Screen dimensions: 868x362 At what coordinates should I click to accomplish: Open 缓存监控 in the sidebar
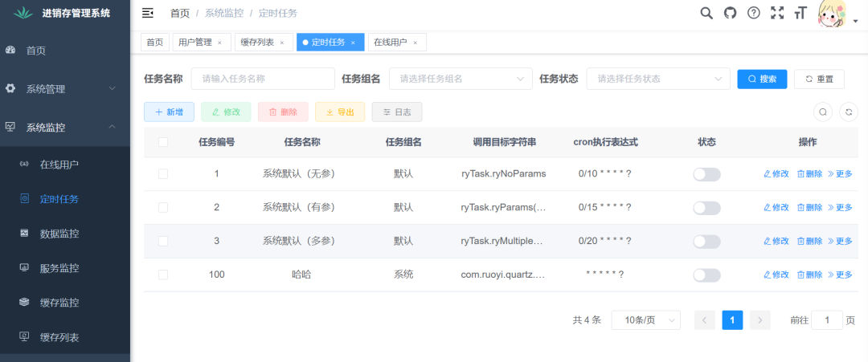65,303
